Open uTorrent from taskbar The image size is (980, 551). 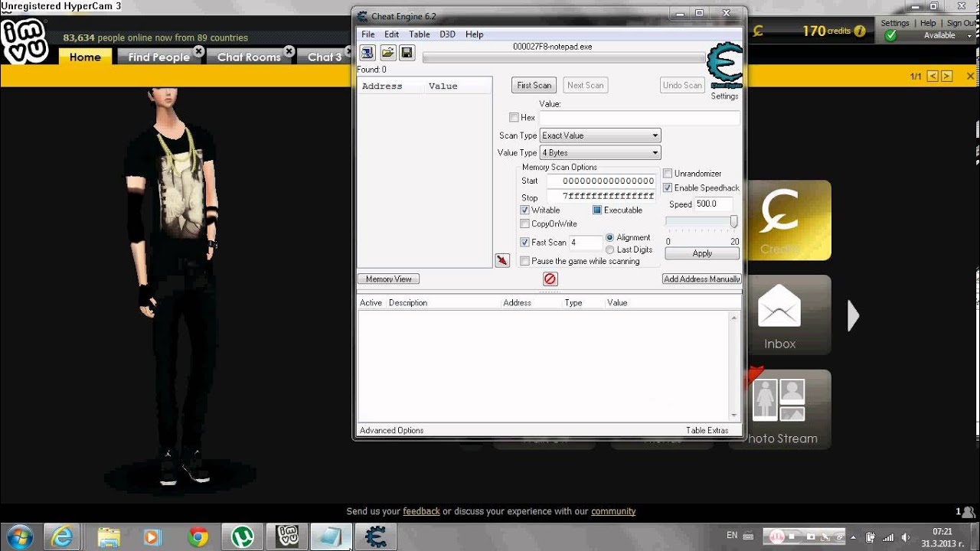tap(243, 537)
